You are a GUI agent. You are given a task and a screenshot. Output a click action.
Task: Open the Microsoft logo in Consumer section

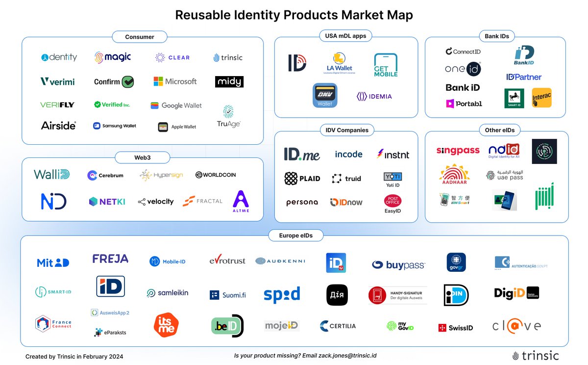[175, 81]
